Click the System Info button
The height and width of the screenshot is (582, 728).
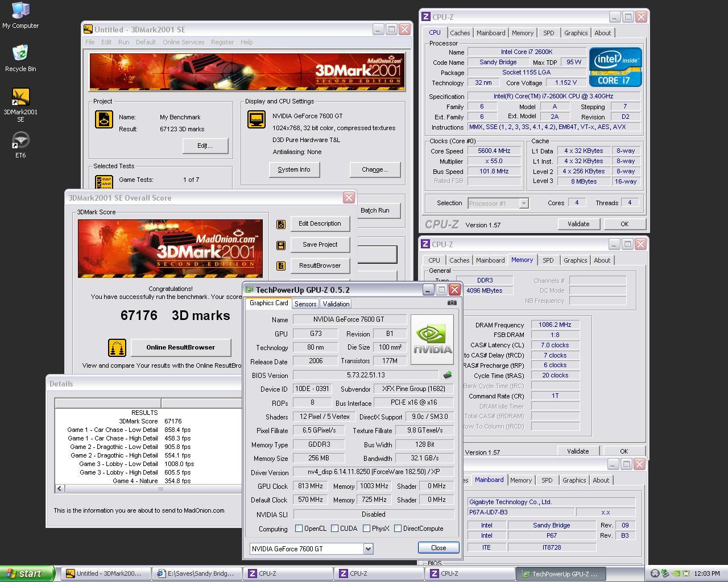294,169
